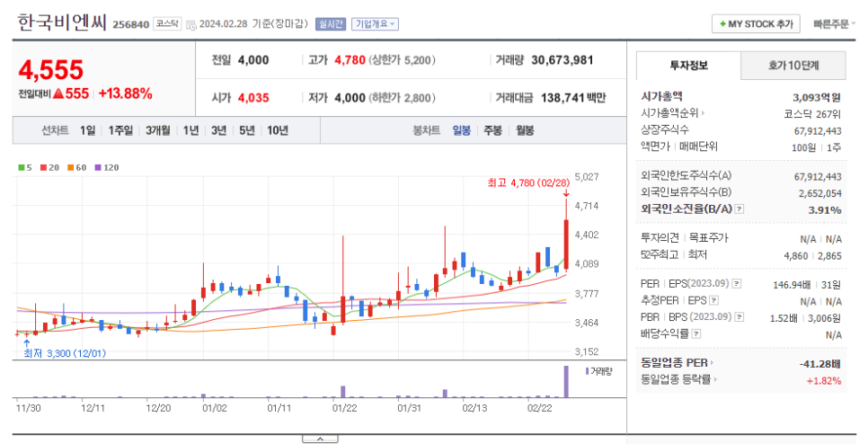The width and height of the screenshot is (868, 444).
Task: Click the red 20-day moving average legend
Action: [49, 168]
